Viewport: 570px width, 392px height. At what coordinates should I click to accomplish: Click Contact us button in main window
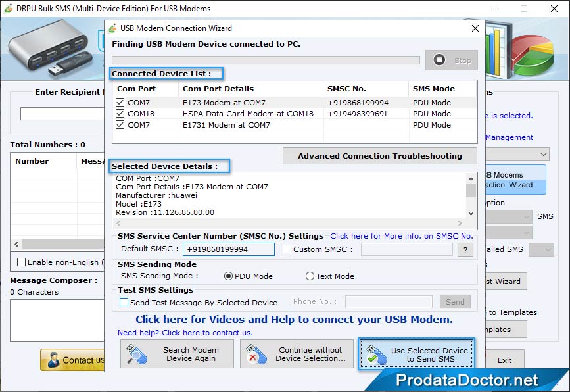[x=73, y=360]
